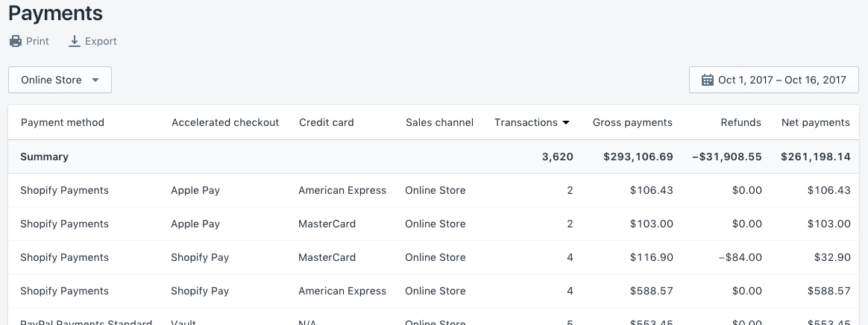Click the Export download icon
The height and width of the screenshot is (325, 868).
(x=75, y=42)
